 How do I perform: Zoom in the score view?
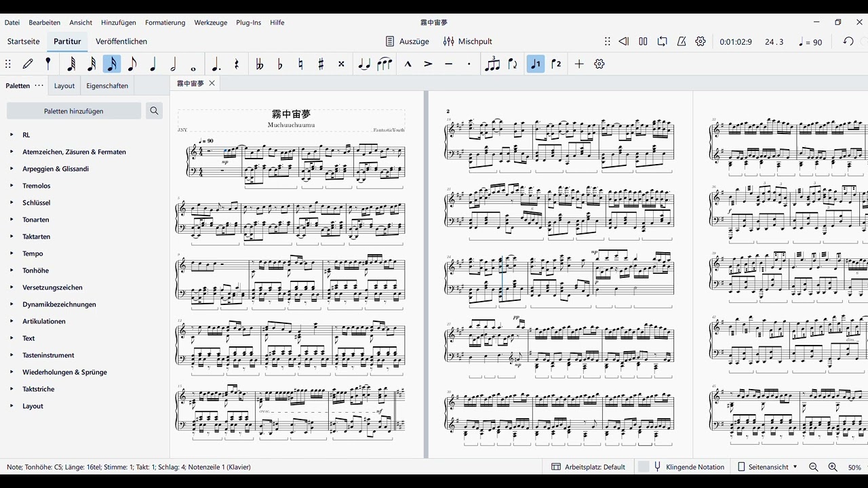pyautogui.click(x=833, y=467)
